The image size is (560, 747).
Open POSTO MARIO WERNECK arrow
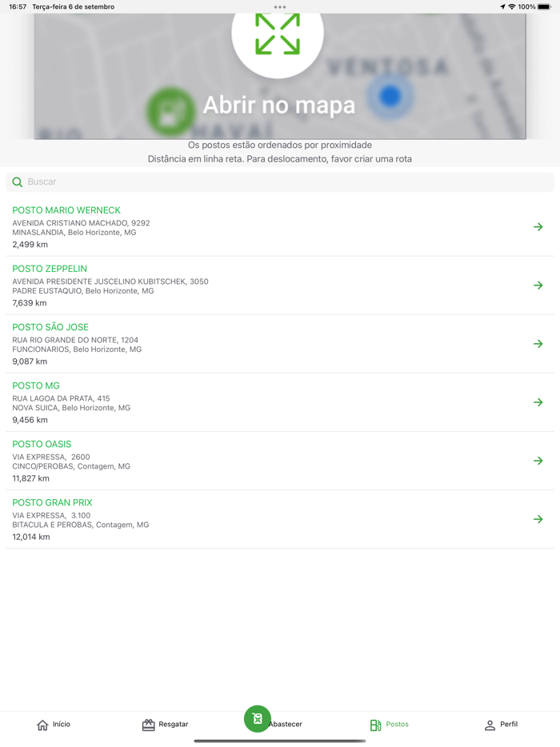(538, 227)
